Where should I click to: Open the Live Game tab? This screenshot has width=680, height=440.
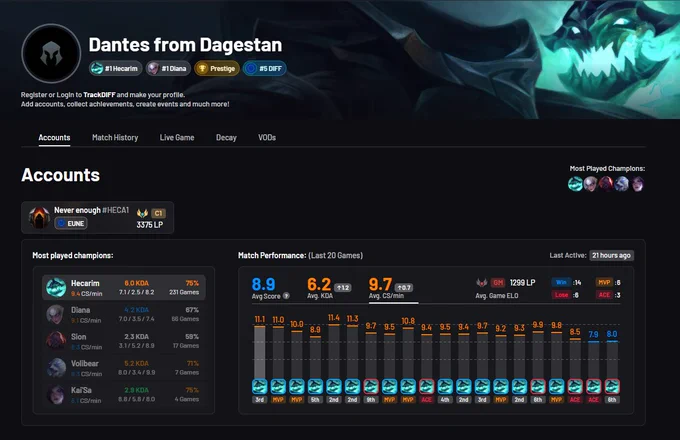[x=177, y=137]
